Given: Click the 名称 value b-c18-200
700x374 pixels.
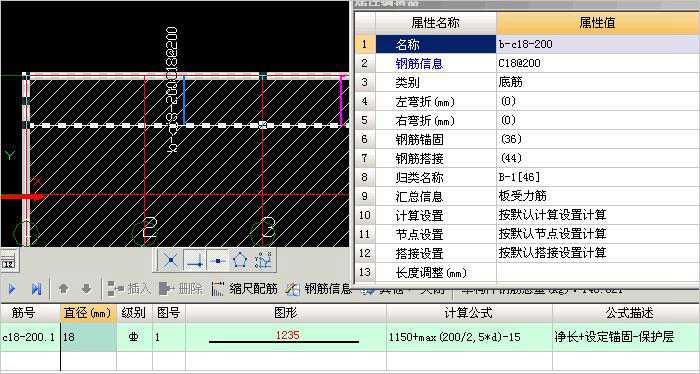Looking at the screenshot, I should (597, 44).
